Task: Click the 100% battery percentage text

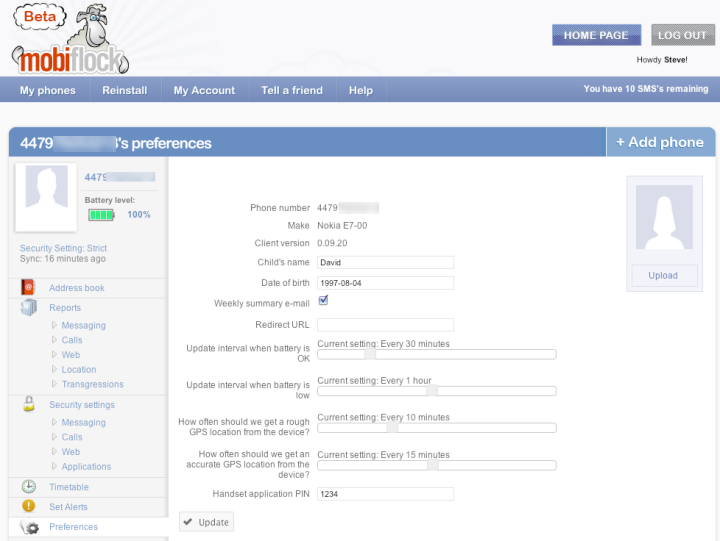Action: 139,214
